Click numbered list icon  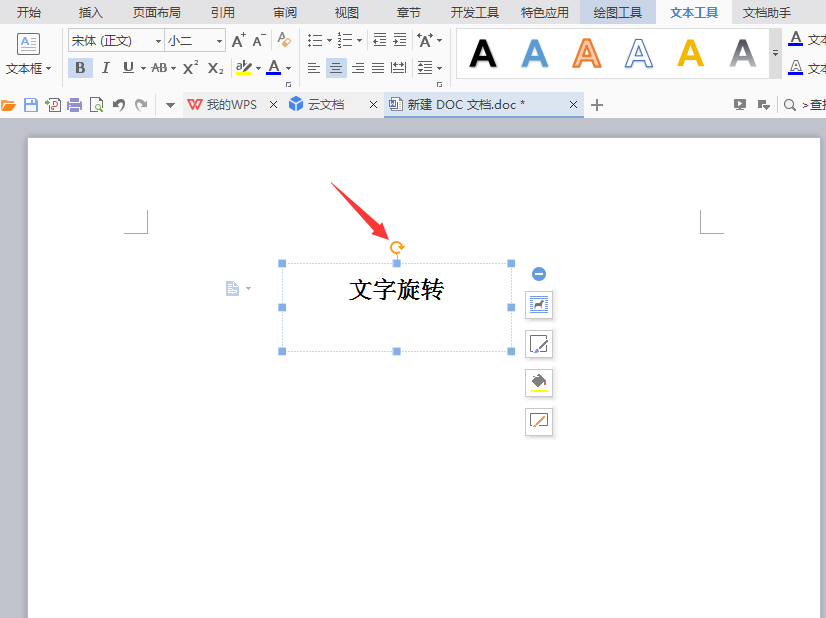(345, 41)
